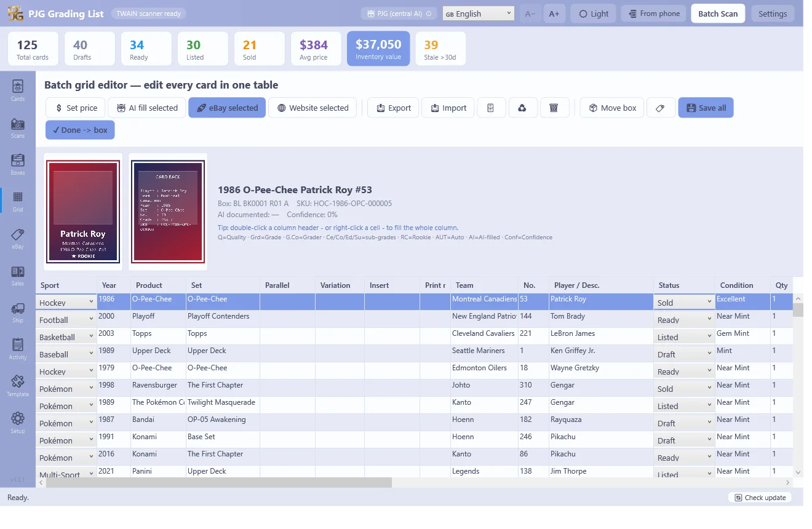
Task: Click the vertical scrollbar down arrow
Action: click(x=798, y=472)
